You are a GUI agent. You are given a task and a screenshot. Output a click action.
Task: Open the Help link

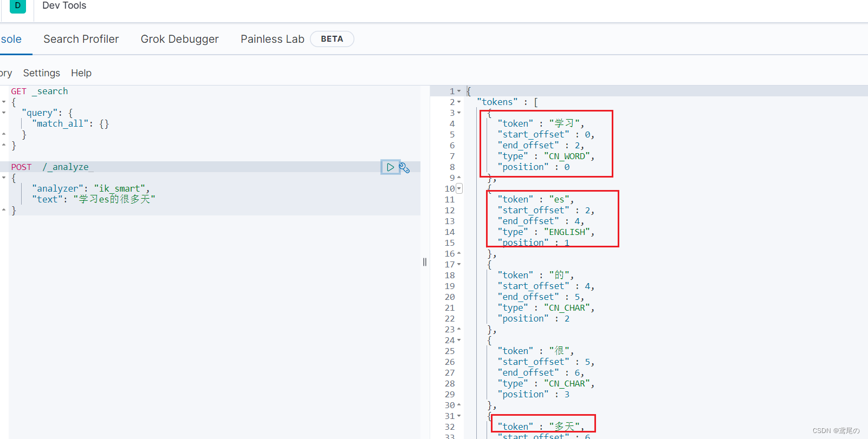81,73
